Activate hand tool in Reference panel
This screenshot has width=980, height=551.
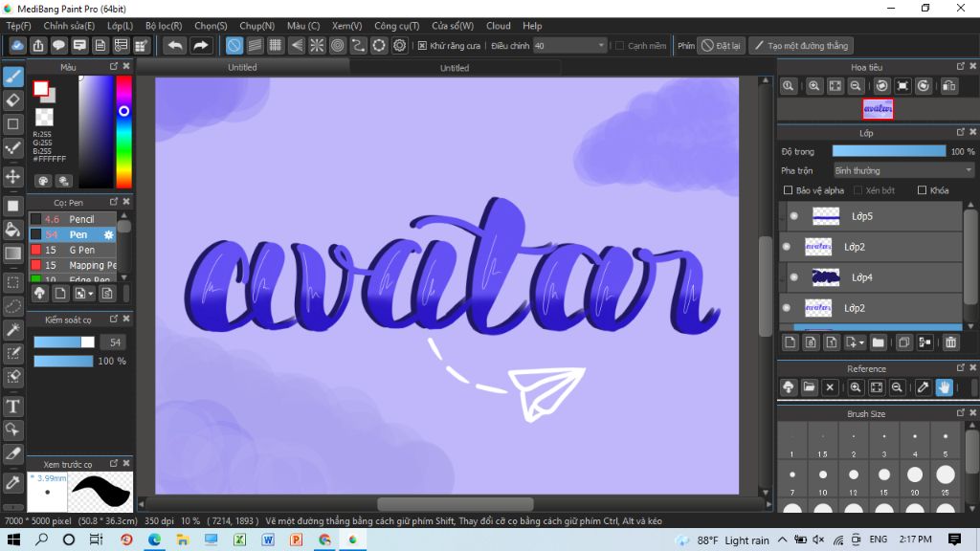944,387
